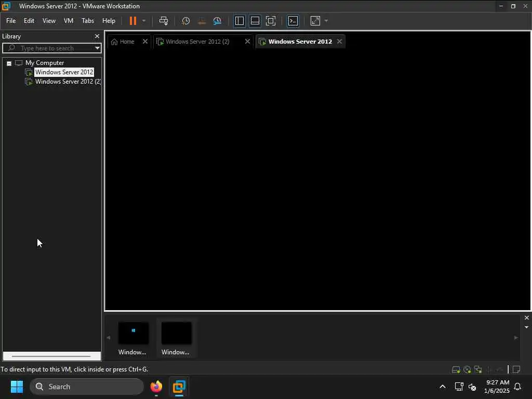This screenshot has height=399, width=532.
Task: Close the thumbnail bar
Action: pos(527,317)
